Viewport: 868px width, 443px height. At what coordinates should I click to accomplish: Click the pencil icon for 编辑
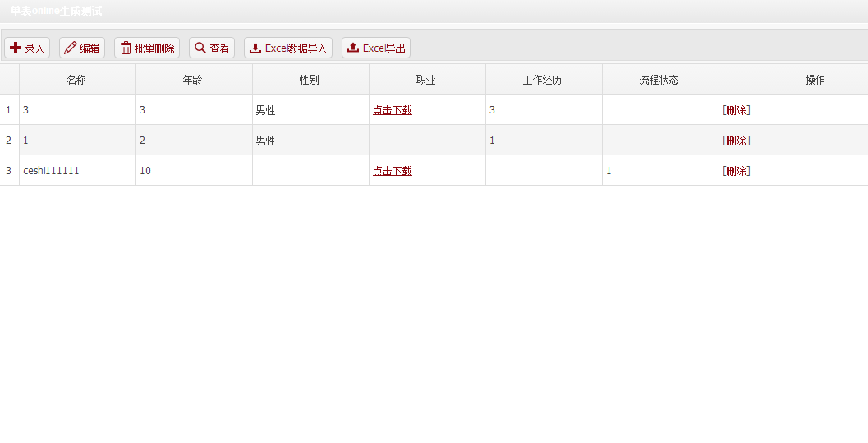71,48
